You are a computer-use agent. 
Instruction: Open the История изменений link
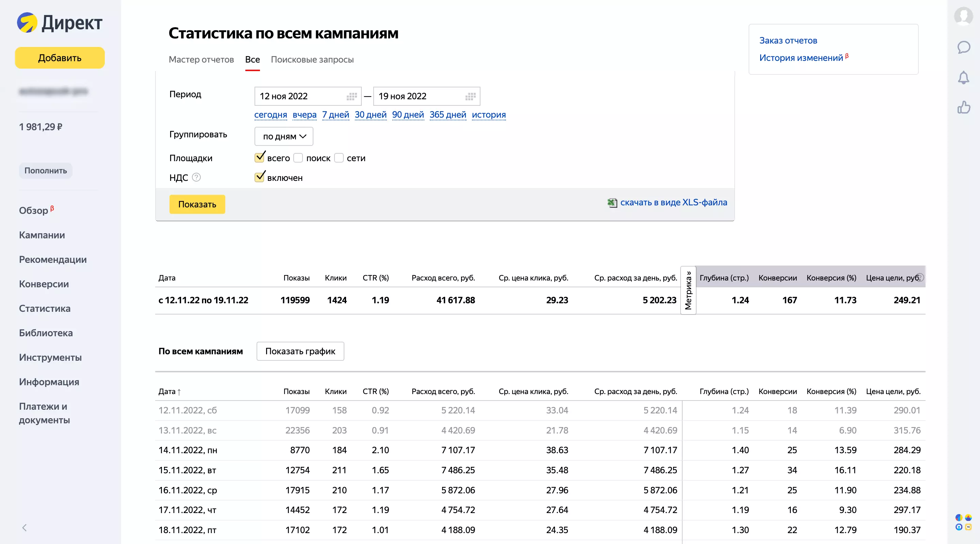point(801,58)
